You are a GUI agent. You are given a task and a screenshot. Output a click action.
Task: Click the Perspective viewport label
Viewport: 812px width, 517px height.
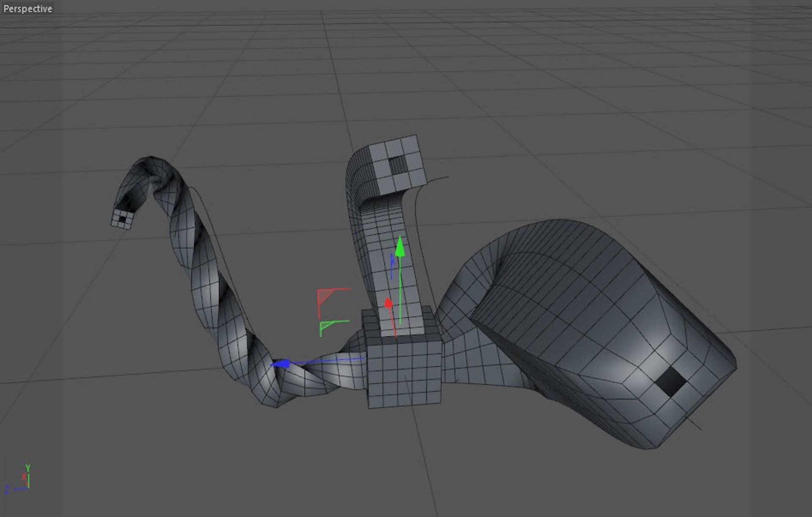pyautogui.click(x=27, y=8)
